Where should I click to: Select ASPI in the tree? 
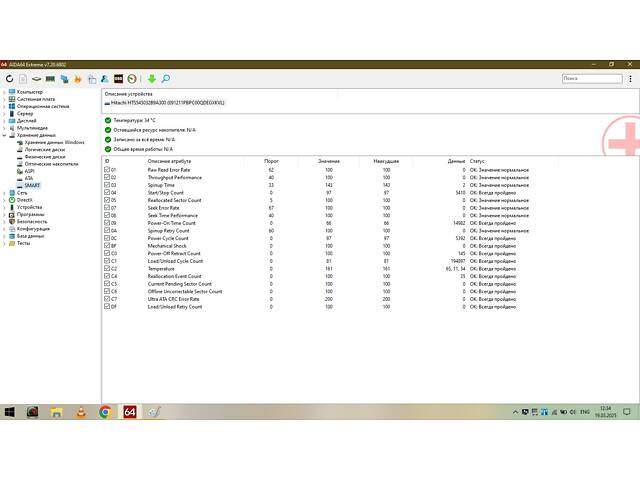(x=29, y=171)
